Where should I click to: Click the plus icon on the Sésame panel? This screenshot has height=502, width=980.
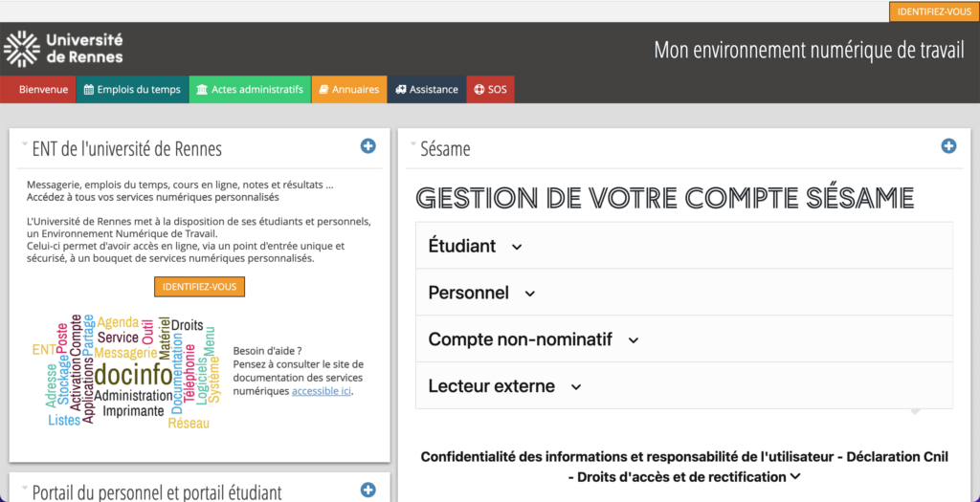[x=948, y=146]
